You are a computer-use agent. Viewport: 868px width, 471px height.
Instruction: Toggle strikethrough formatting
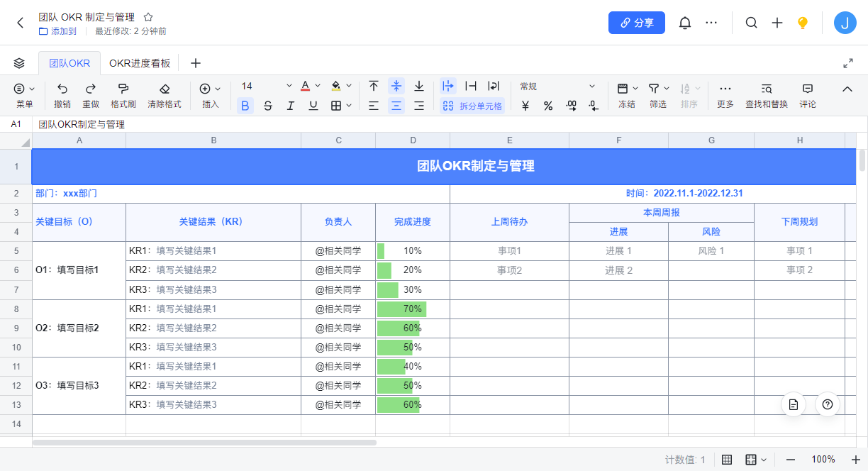(267, 106)
